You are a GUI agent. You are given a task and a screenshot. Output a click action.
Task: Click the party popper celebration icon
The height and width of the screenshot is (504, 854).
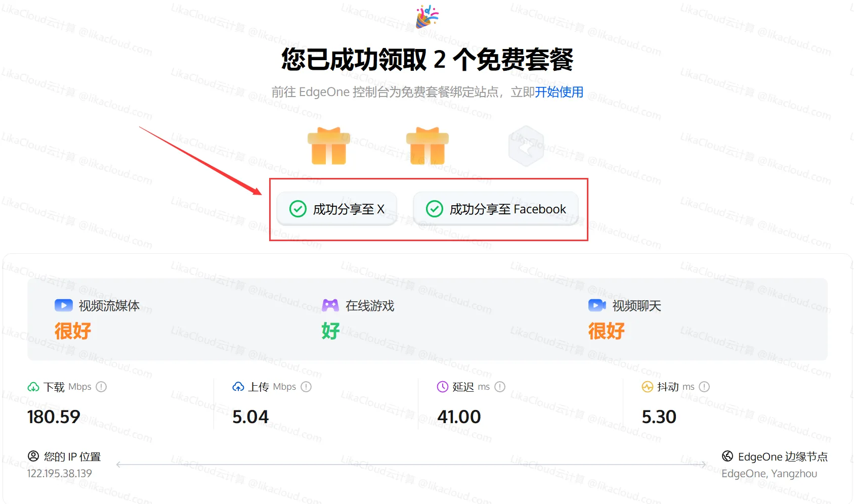427,16
